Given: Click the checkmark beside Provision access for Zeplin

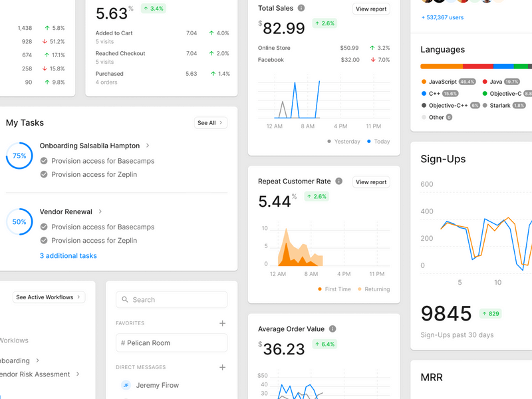Looking at the screenshot, I should [44, 174].
